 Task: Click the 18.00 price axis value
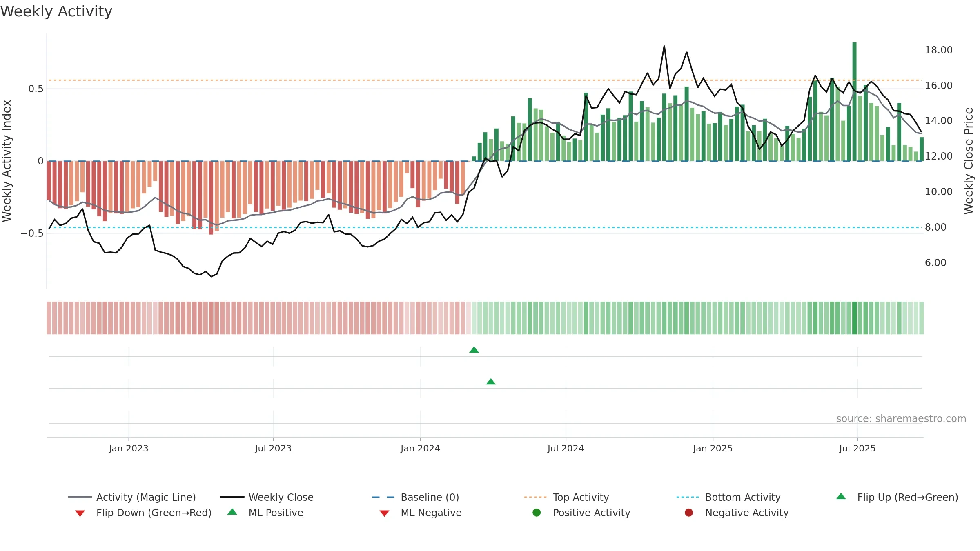pyautogui.click(x=939, y=50)
